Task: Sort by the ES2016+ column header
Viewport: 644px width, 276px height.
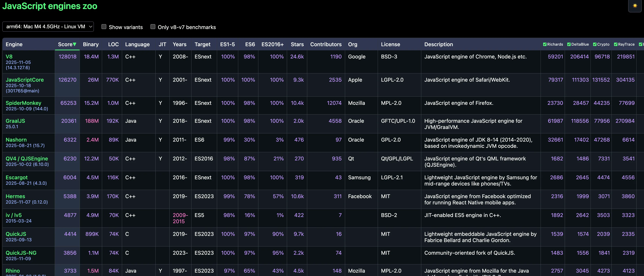Action: [272, 44]
